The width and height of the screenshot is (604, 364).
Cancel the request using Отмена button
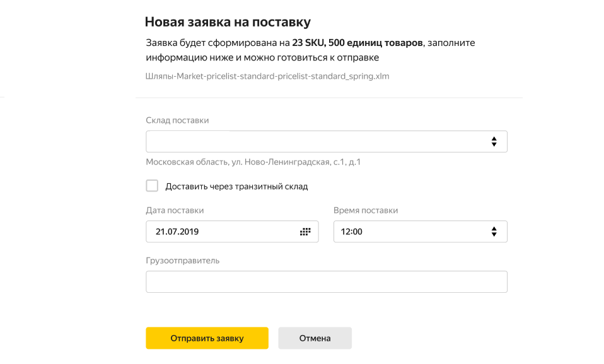pos(315,338)
